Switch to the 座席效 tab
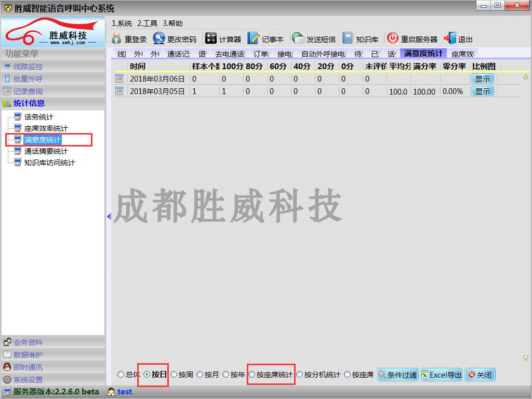This screenshot has height=399, width=532. [463, 54]
